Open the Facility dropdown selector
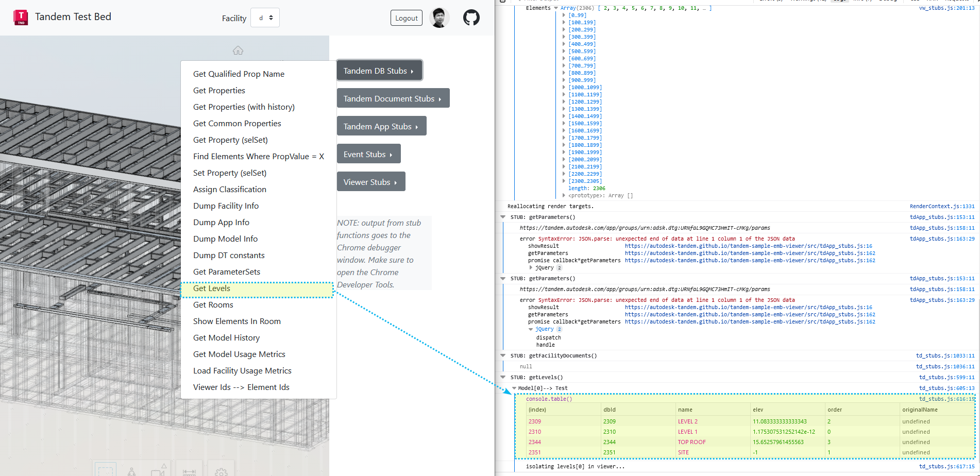The image size is (980, 476). 265,18
